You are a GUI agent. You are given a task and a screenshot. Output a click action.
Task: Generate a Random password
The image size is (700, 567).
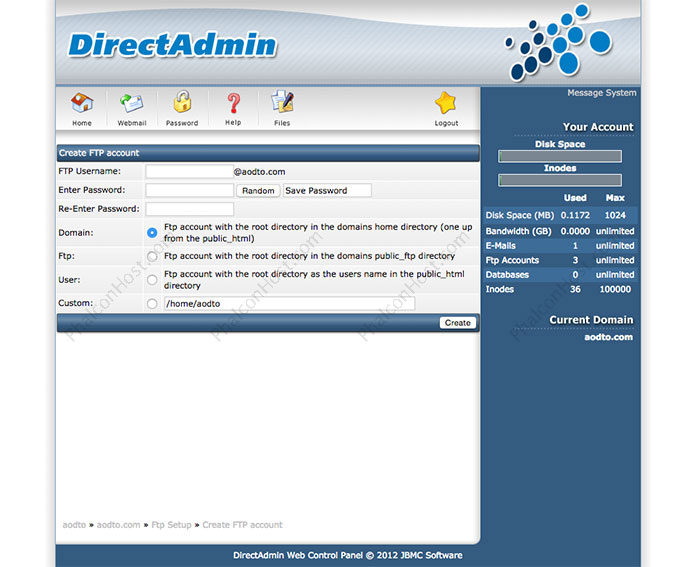tap(258, 191)
